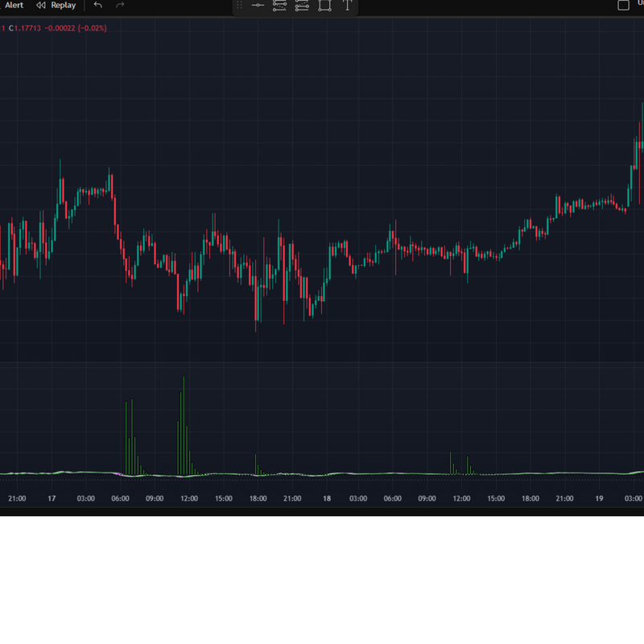This screenshot has height=644, width=644.
Task: Click date label 18 on time axis
Action: click(327, 499)
